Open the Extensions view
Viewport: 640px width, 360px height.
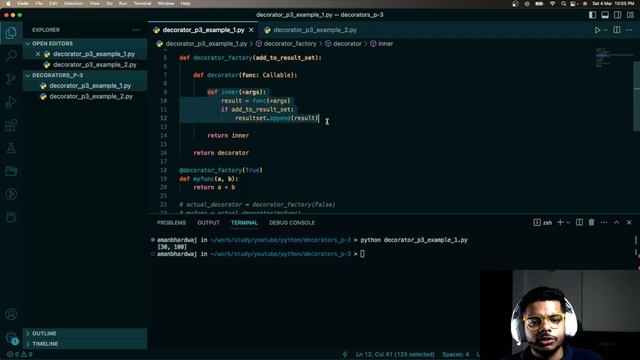pyautogui.click(x=11, y=125)
